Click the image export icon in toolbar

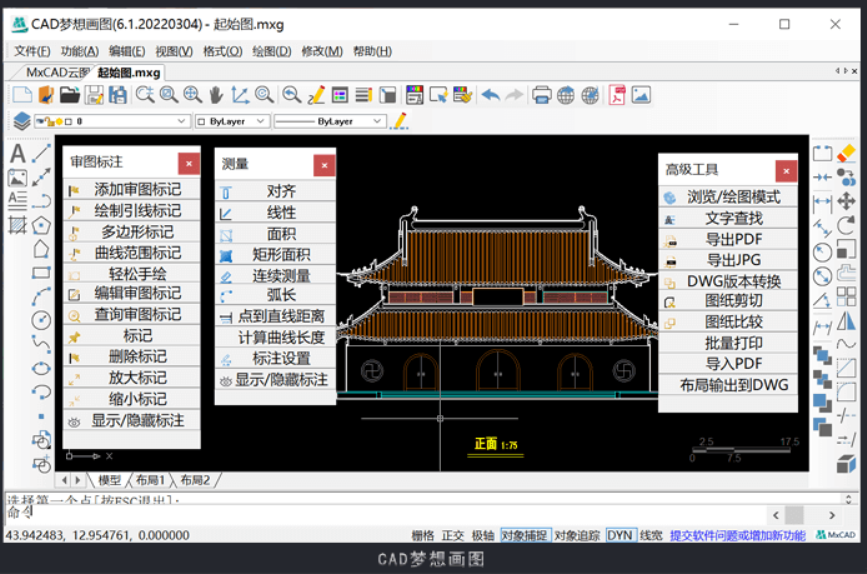641,95
